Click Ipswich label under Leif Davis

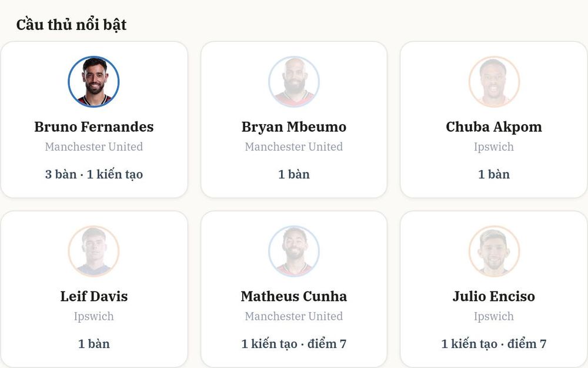pos(93,316)
